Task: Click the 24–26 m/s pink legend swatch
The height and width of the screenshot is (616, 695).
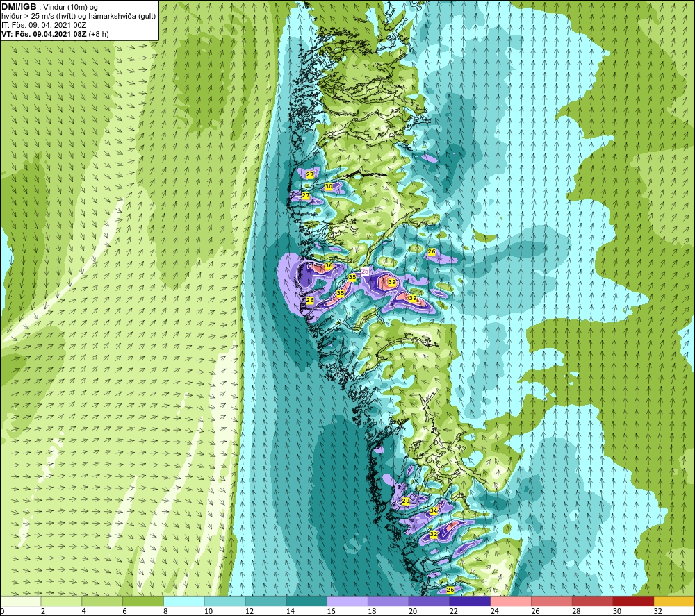Action: click(x=511, y=601)
